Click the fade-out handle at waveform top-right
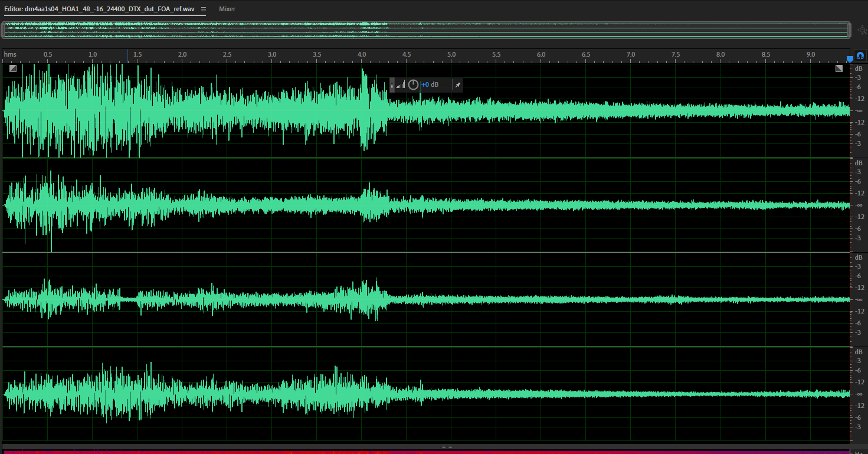868x454 pixels. point(839,68)
